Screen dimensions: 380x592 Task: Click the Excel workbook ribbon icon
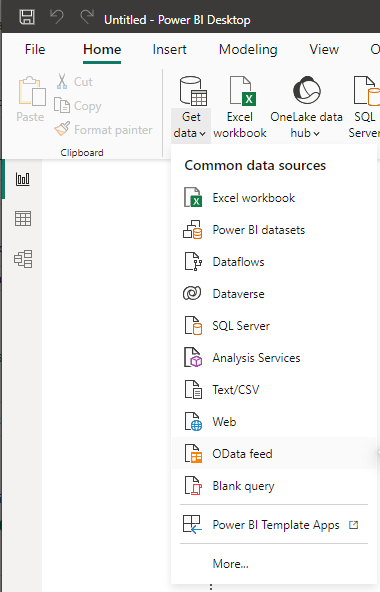click(x=240, y=107)
